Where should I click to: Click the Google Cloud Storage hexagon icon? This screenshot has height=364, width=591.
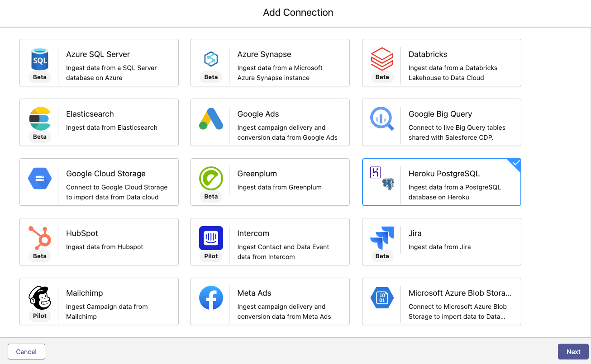tap(40, 178)
